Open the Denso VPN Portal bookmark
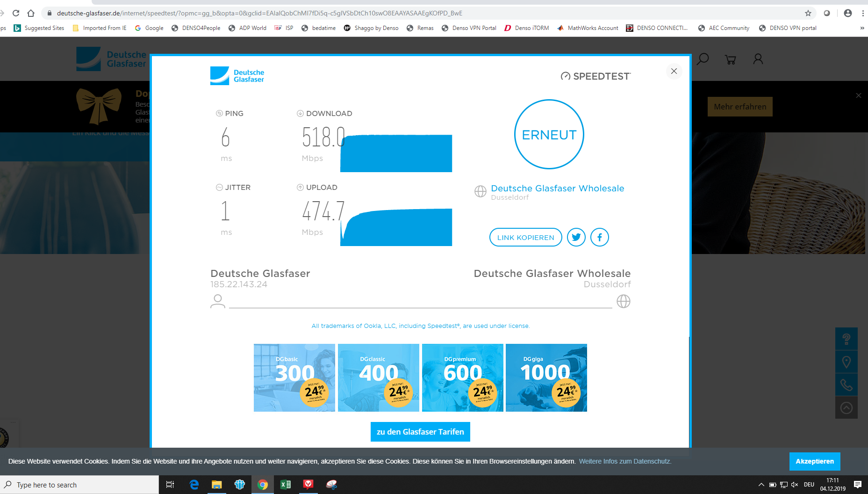Viewport: 868px width, 494px height. [469, 28]
